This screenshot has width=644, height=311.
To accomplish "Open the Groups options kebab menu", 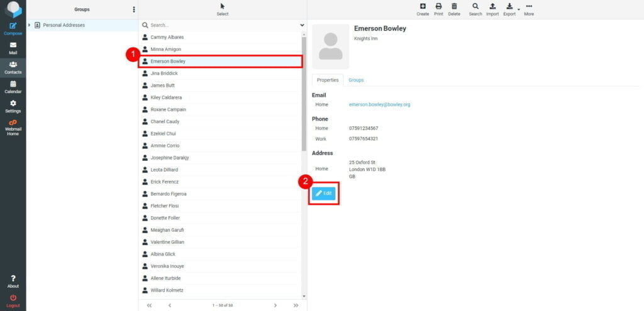I will 133,9.
